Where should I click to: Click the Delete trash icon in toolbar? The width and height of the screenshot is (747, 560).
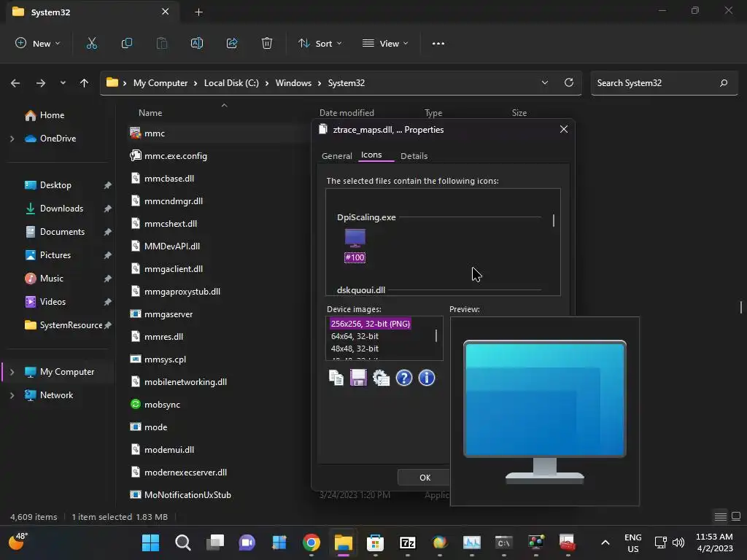point(267,43)
